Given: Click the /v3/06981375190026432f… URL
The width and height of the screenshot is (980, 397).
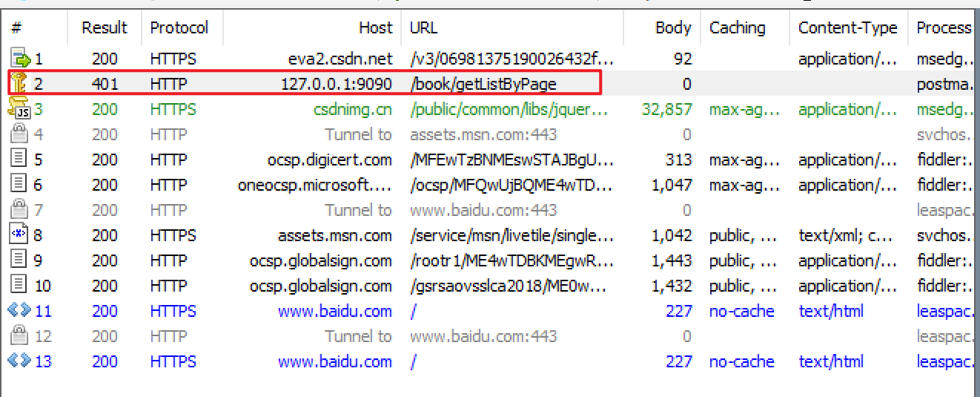Looking at the screenshot, I should (x=511, y=59).
